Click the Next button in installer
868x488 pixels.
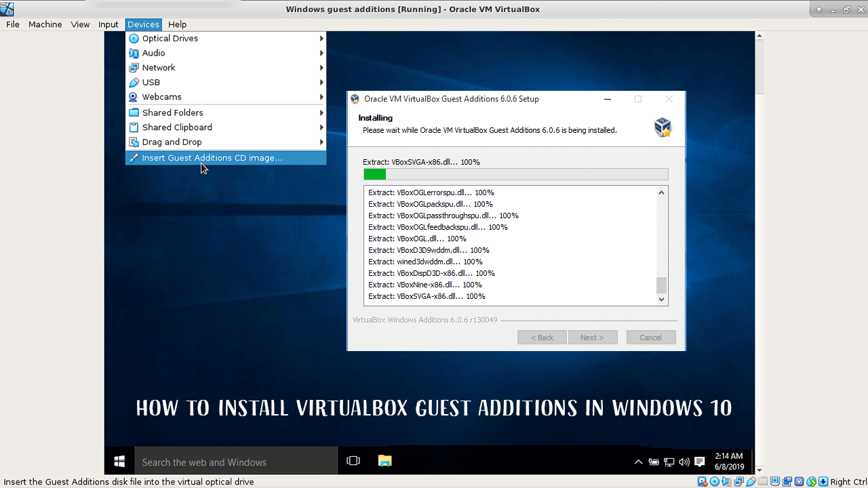tap(591, 338)
